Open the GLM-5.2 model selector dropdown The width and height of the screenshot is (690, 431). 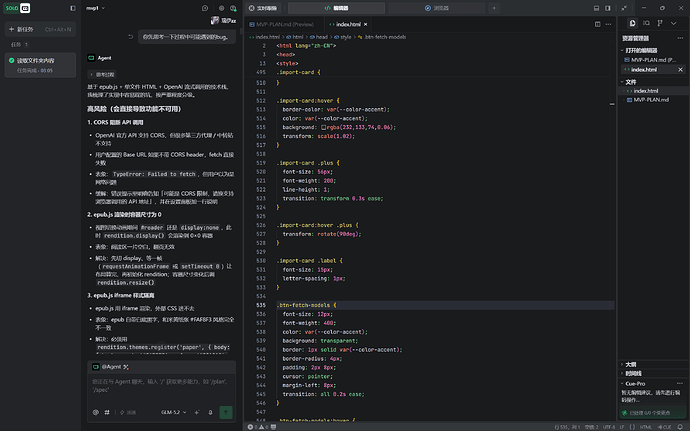point(174,413)
